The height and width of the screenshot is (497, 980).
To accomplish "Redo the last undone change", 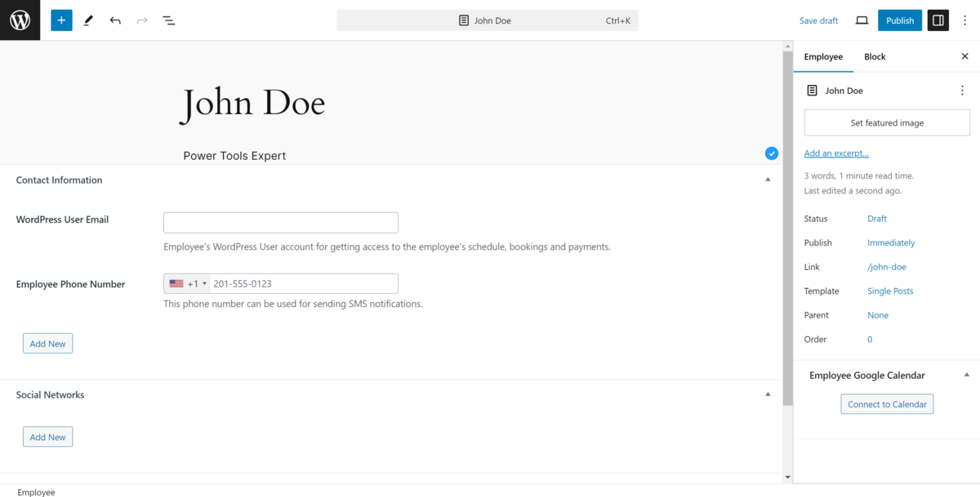I will (x=142, y=20).
